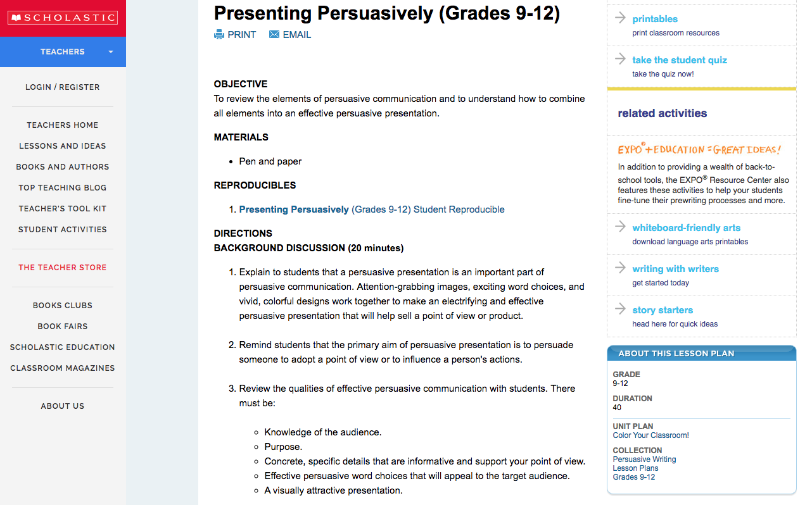The image size is (812, 505).
Task: Open the LOGIN / REGISTER page
Action: pos(62,87)
